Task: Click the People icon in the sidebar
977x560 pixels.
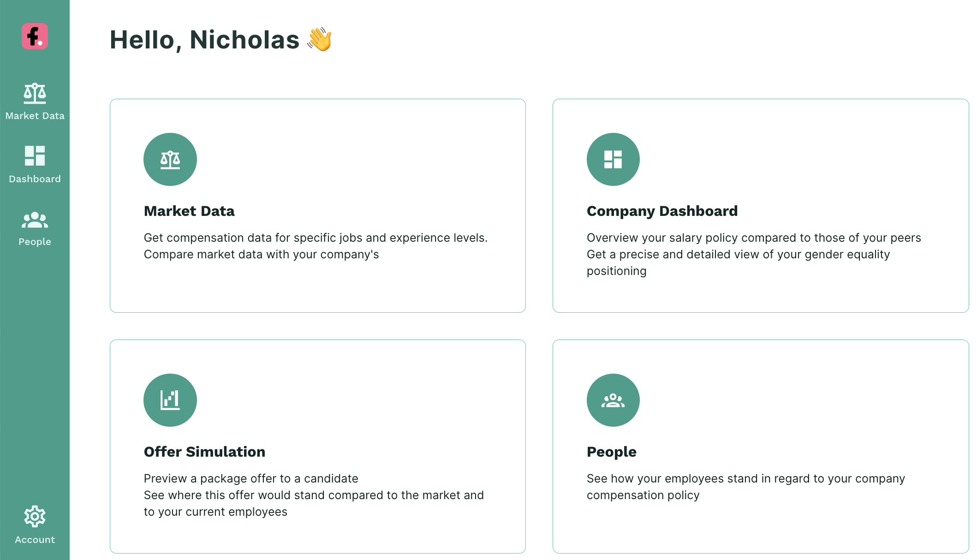Action: point(35,226)
